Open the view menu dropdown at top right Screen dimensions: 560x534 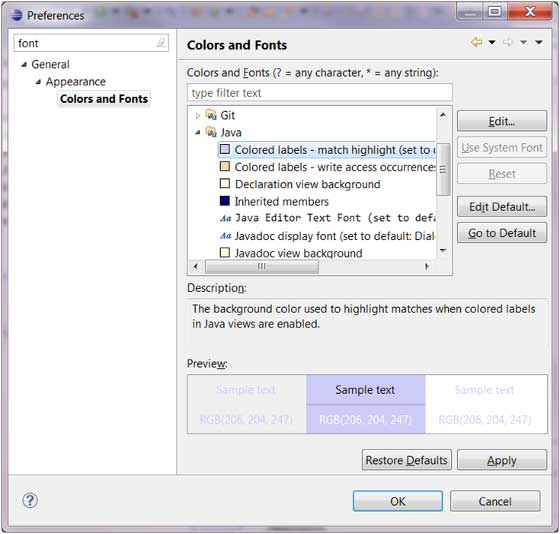click(x=539, y=42)
